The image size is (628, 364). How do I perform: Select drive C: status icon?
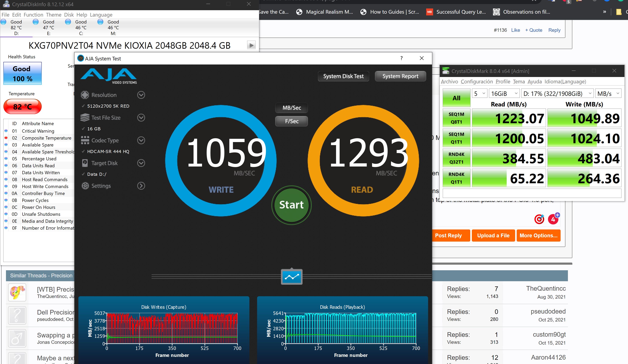(68, 22)
